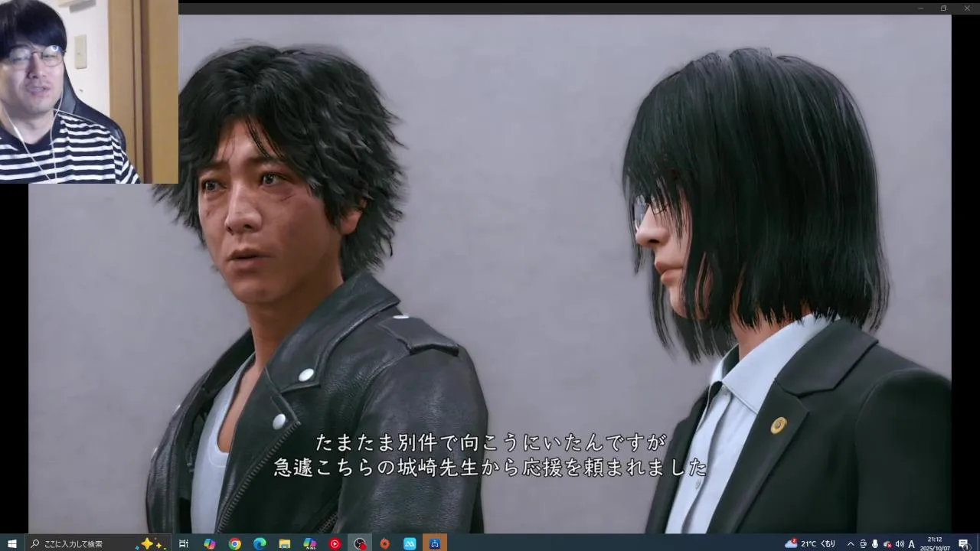Open the clock and calendar 21:12
The width and height of the screenshot is (980, 551).
point(935,543)
